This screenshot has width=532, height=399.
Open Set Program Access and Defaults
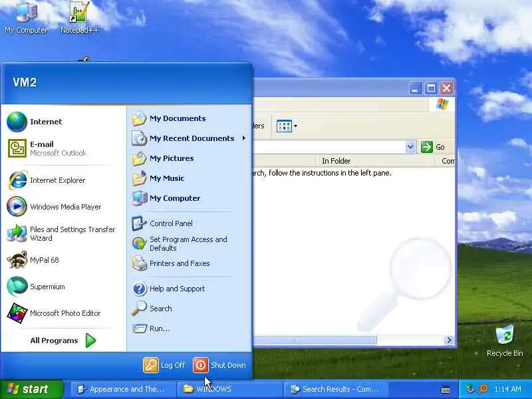click(189, 243)
